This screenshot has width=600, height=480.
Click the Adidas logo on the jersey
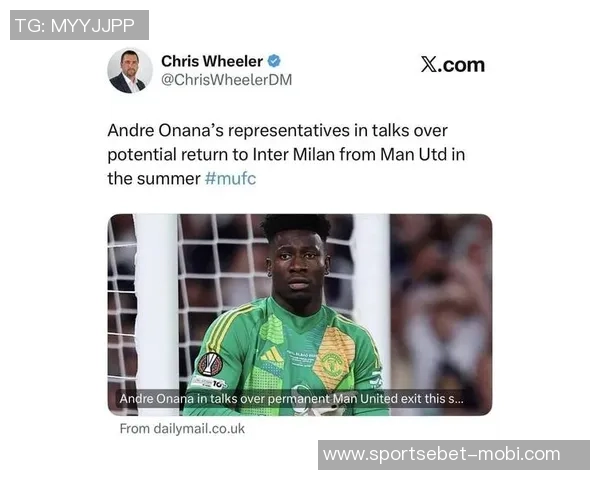click(x=272, y=354)
